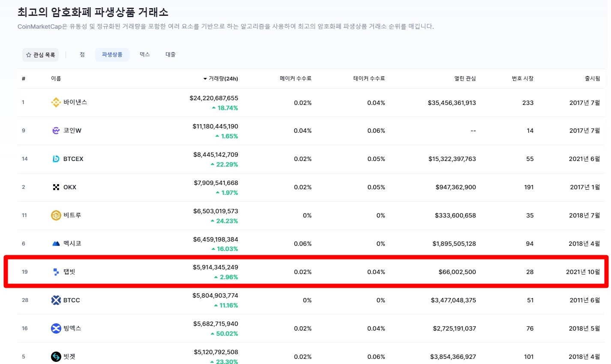Image resolution: width=611 pixels, height=364 pixels.
Task: Open the 빗겟 exchange link
Action: click(69, 357)
